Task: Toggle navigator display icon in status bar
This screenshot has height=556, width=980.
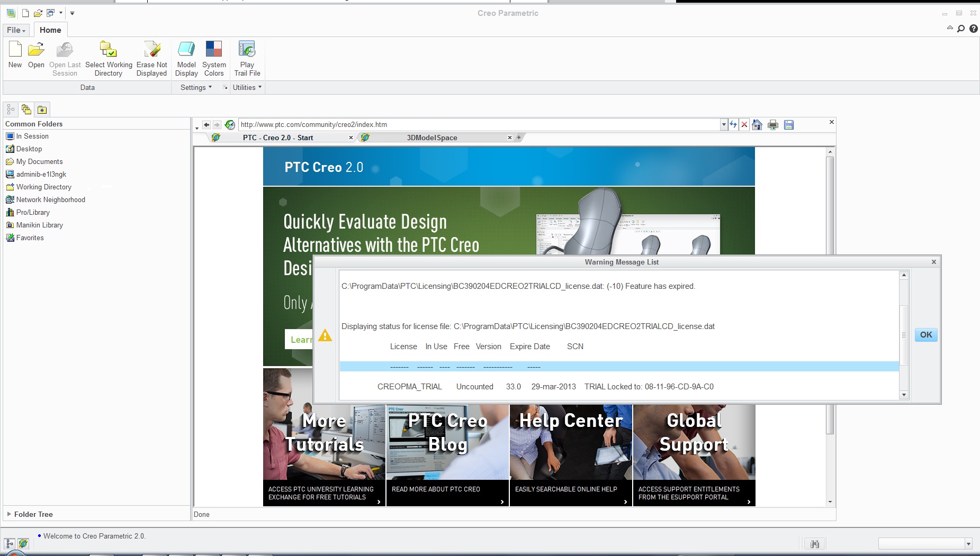Action: (10, 543)
